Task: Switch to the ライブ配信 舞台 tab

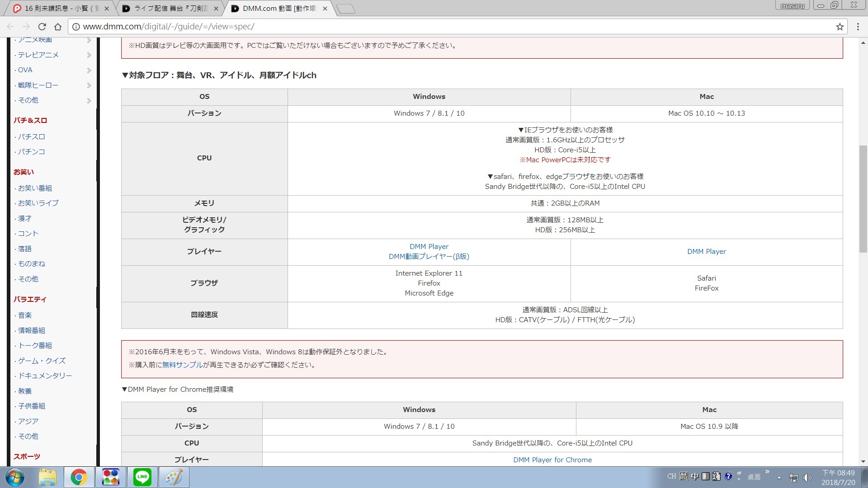Action: coord(170,9)
